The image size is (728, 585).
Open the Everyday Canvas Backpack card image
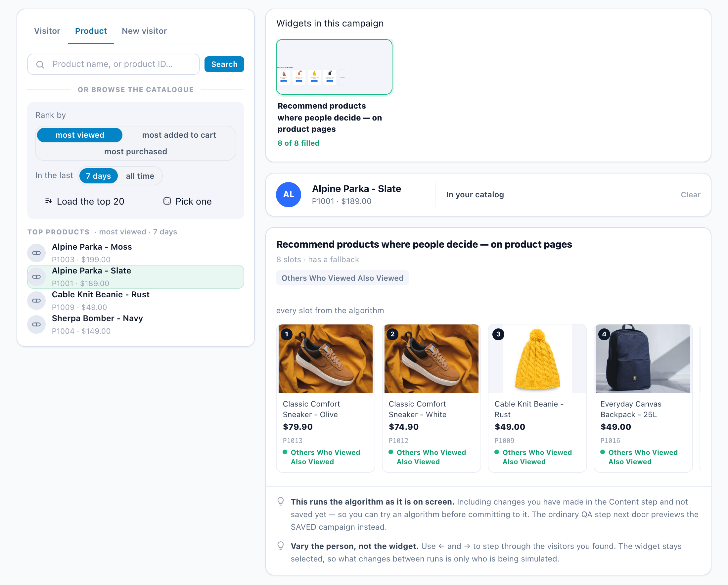(x=643, y=359)
